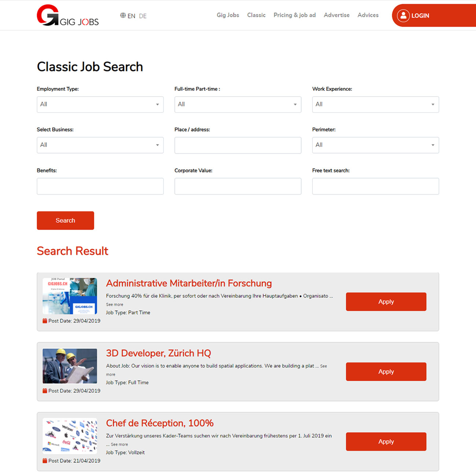Open the 3D Developer job thumbnail image
The height and width of the screenshot is (476, 476).
click(70, 366)
